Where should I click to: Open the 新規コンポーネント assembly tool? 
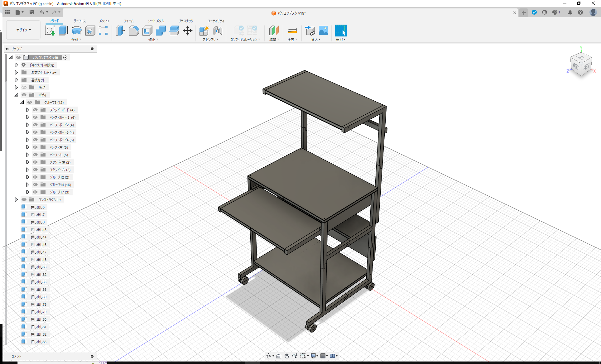(x=204, y=31)
